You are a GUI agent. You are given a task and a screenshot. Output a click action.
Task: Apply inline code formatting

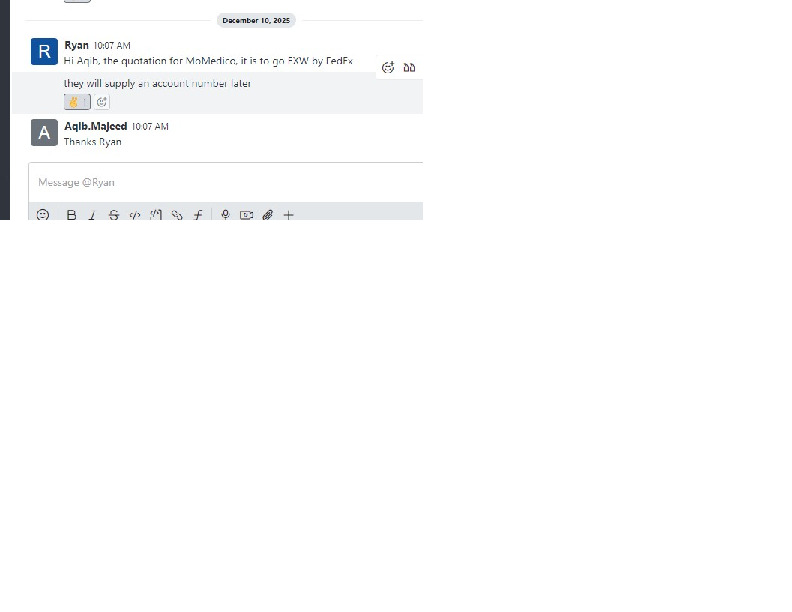(x=135, y=215)
